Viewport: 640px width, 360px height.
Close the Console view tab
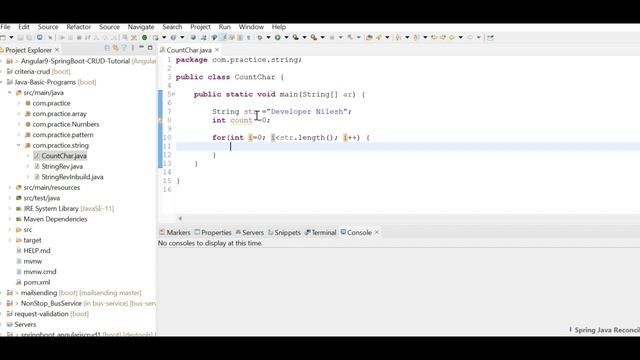click(x=377, y=232)
